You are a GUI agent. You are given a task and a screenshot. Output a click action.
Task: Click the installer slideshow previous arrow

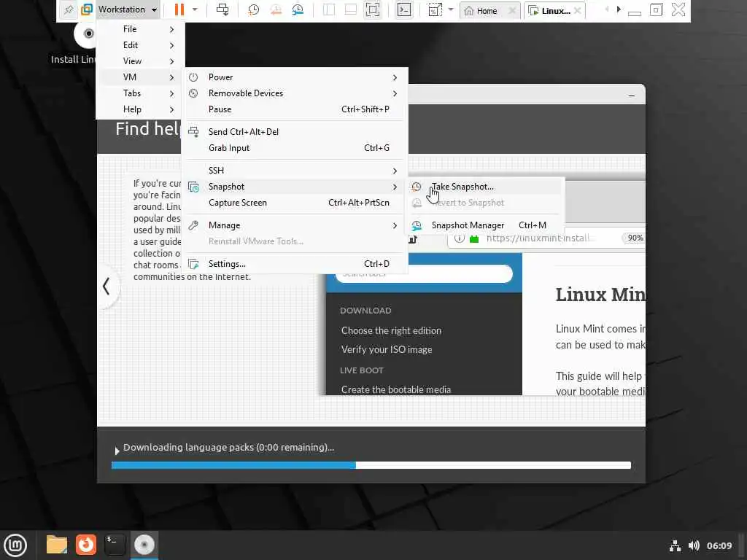pyautogui.click(x=107, y=286)
